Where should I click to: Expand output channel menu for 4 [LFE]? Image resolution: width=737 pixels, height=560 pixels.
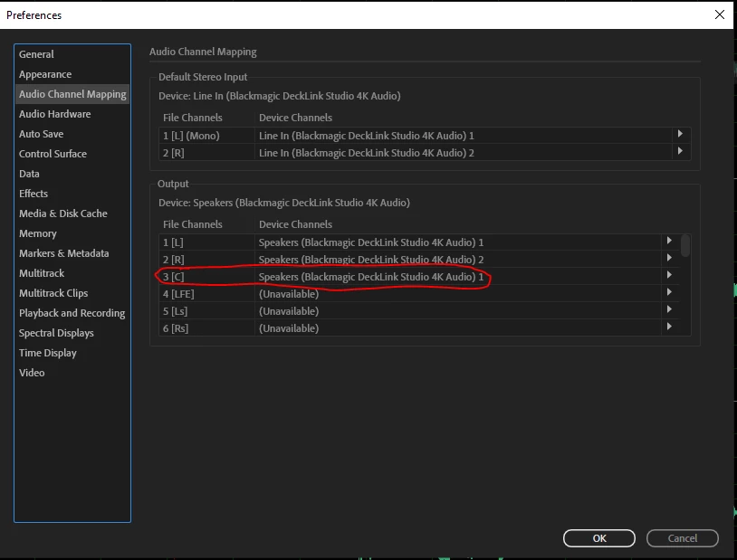click(x=669, y=292)
